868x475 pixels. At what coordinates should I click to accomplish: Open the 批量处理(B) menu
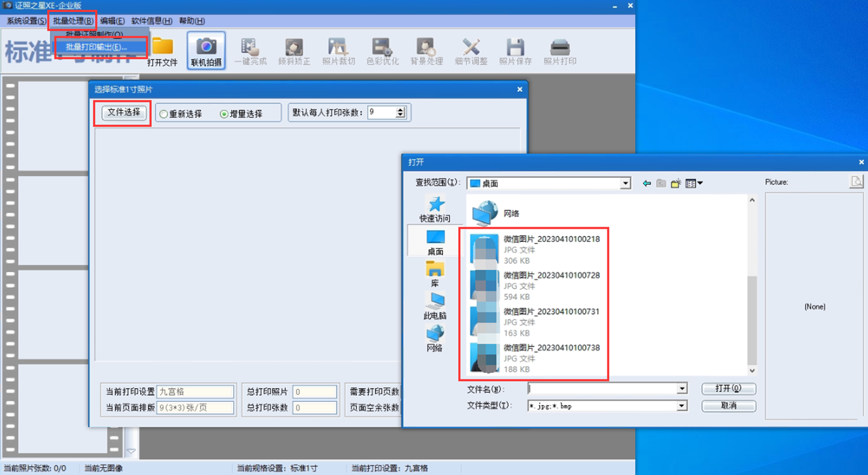click(x=73, y=21)
